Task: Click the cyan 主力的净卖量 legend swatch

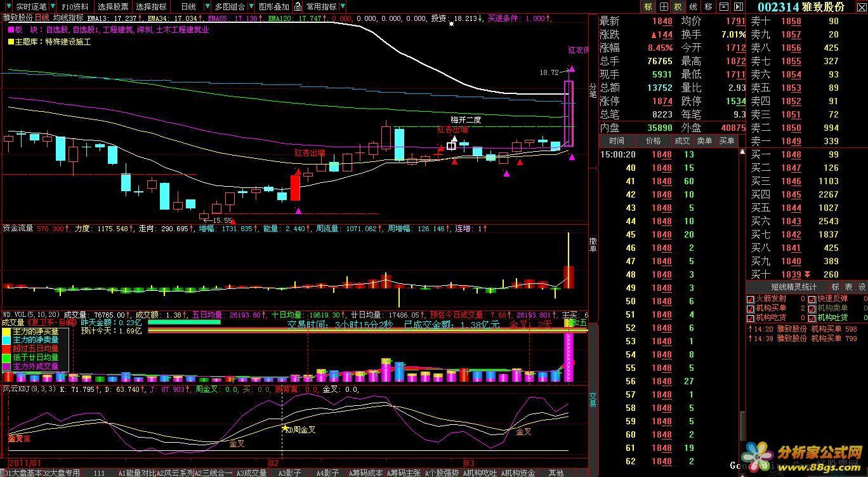Action: pos(6,340)
